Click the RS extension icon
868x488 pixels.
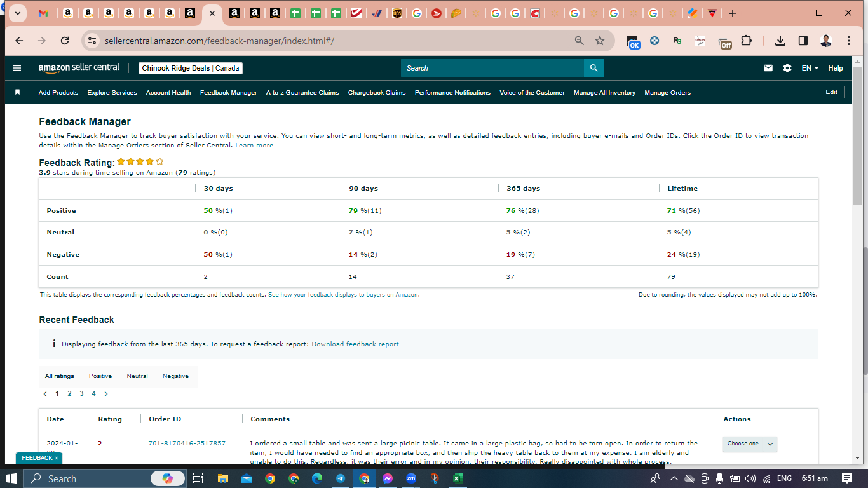(x=677, y=41)
